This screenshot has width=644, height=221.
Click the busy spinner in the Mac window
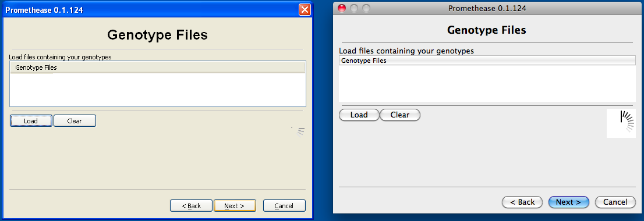point(621,123)
